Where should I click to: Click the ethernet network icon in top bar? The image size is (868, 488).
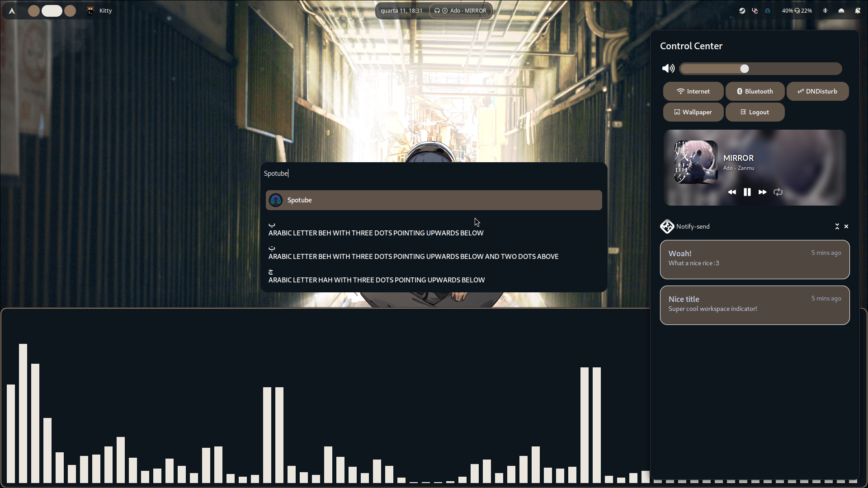point(841,11)
